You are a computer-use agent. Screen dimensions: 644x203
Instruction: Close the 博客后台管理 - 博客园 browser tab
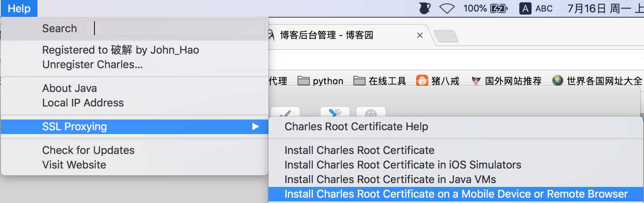(x=420, y=35)
